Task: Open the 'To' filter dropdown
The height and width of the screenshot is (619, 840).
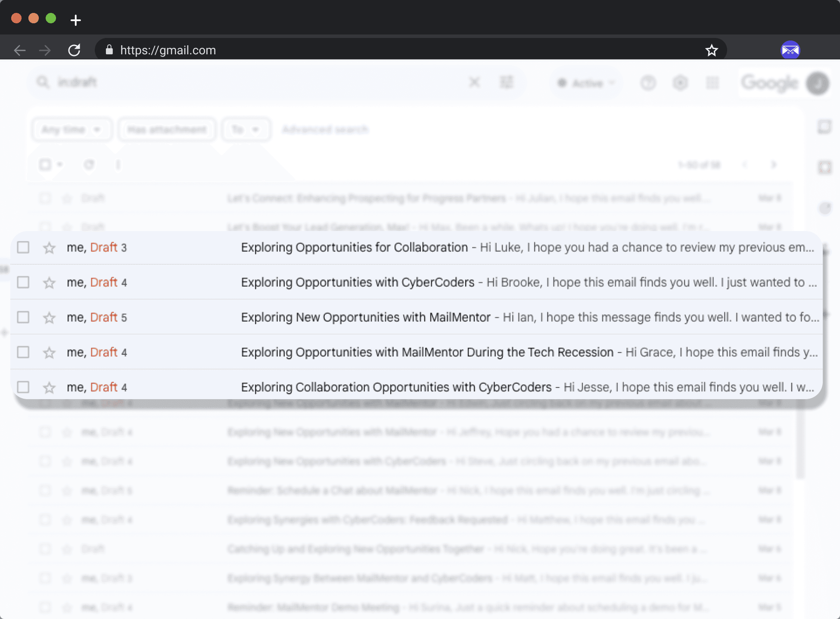Action: coord(246,129)
